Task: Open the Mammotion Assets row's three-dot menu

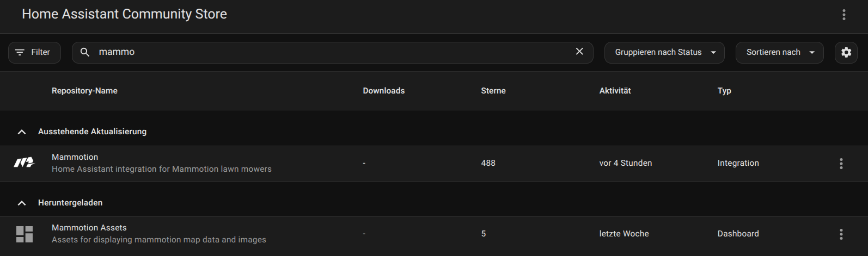Action: (x=841, y=234)
